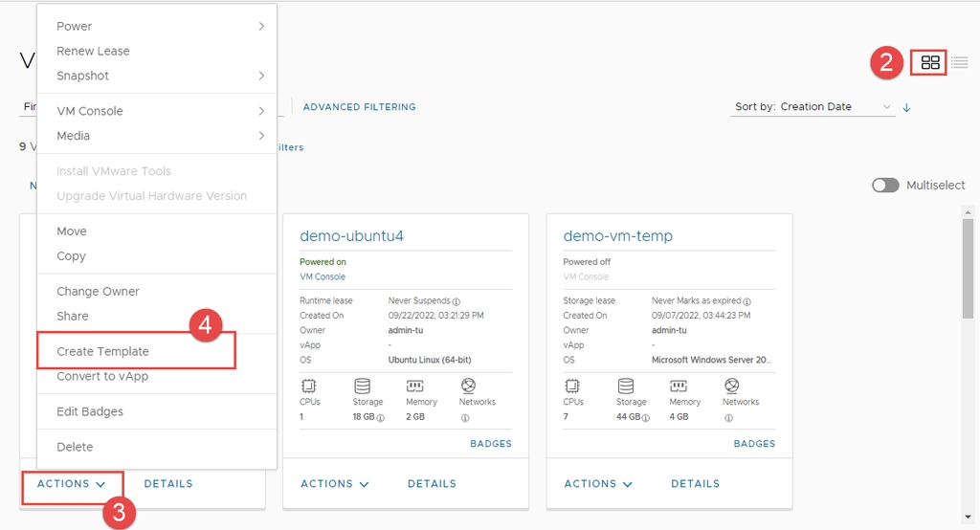Click info icon beside Never Suspends
Viewport: 980px width, 530px height.
[457, 301]
